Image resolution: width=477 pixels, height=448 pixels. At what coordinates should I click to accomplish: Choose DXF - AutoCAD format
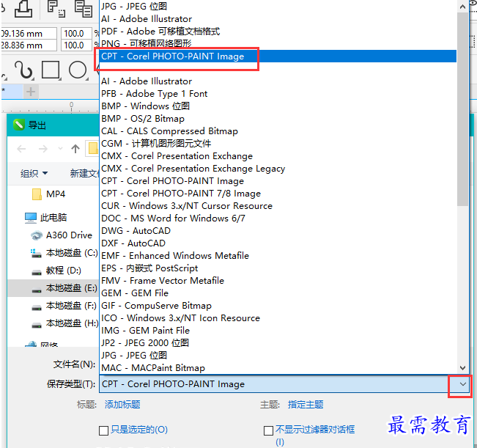pos(278,243)
